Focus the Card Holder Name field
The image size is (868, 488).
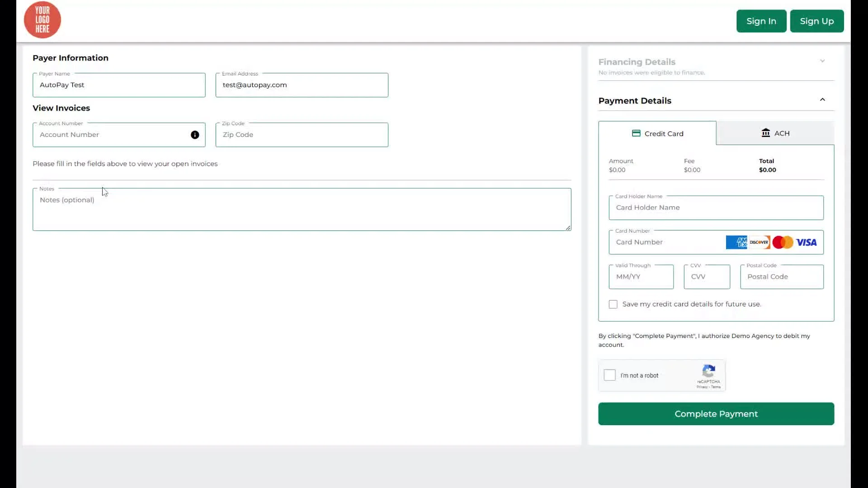tap(716, 208)
